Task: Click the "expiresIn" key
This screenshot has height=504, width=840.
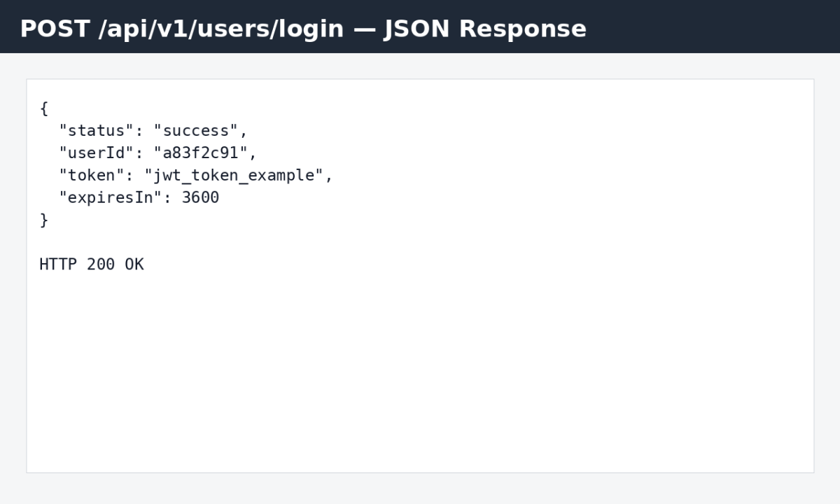Action: [x=111, y=198]
